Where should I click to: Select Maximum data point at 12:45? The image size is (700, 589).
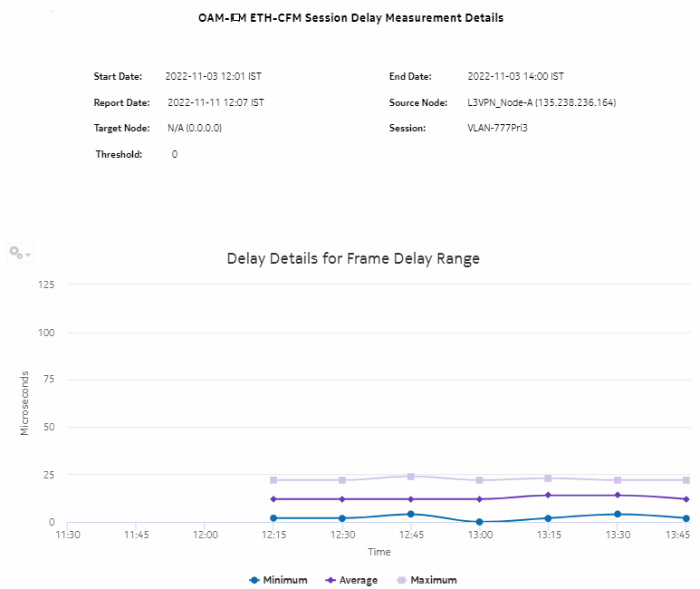coord(411,477)
